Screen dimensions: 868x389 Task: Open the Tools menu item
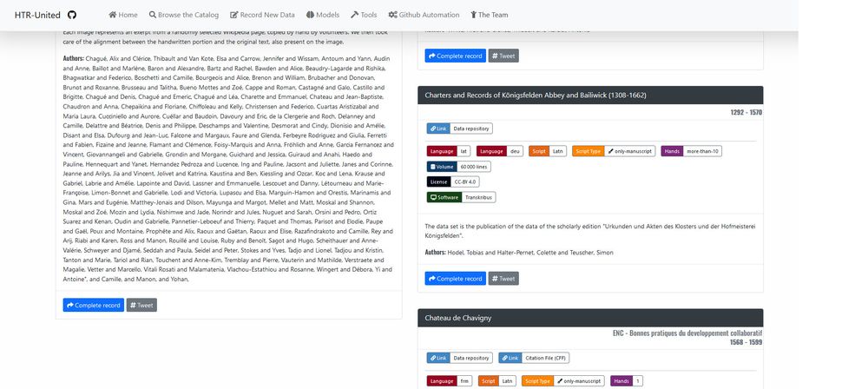364,15
